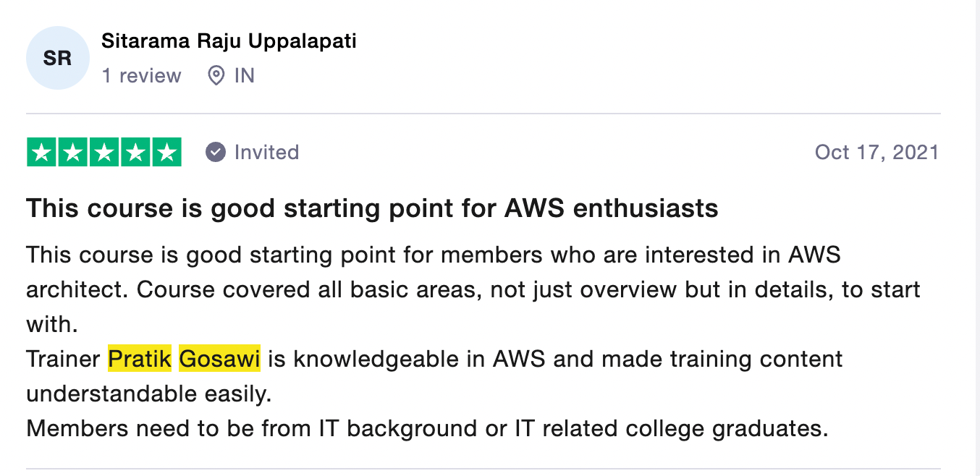This screenshot has width=980, height=476.
Task: Click the verified checkmark icon beside Invited
Action: (x=215, y=152)
